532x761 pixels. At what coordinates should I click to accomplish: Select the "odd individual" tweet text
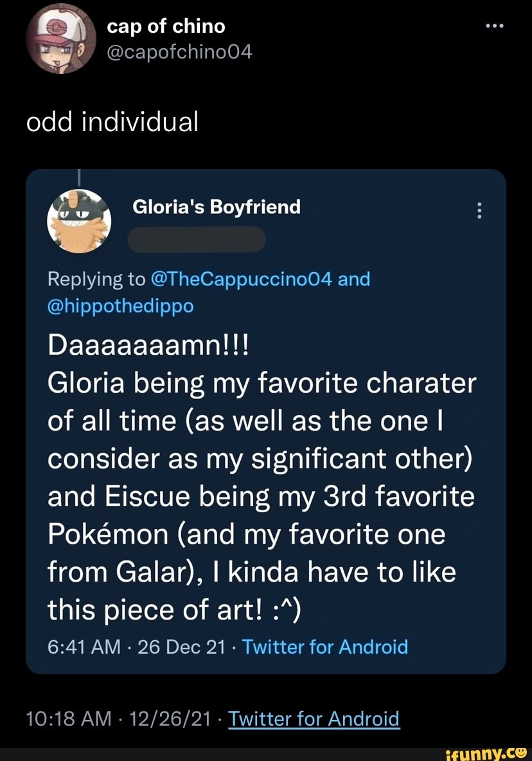click(x=112, y=121)
